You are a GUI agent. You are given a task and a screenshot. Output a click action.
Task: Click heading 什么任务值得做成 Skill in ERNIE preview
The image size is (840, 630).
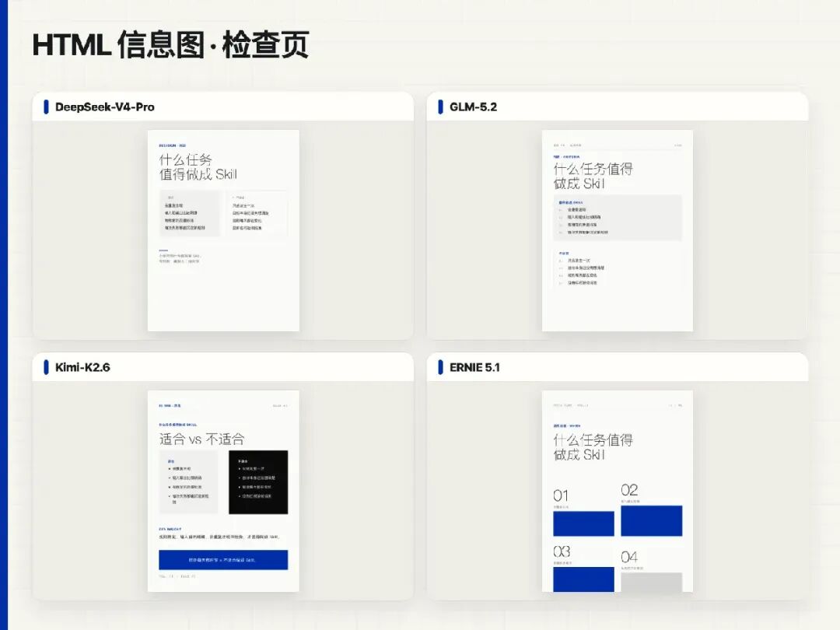point(593,447)
